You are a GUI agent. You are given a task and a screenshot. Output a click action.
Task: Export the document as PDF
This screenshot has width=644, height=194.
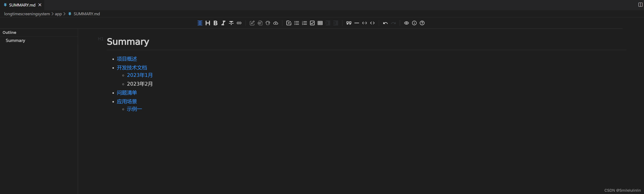click(x=260, y=23)
